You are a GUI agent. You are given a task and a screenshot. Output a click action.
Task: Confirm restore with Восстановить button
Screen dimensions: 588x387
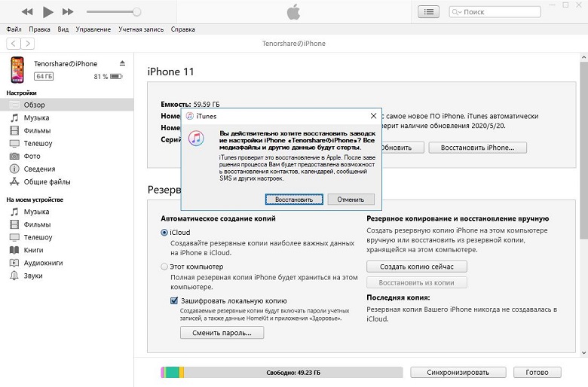pyautogui.click(x=294, y=200)
